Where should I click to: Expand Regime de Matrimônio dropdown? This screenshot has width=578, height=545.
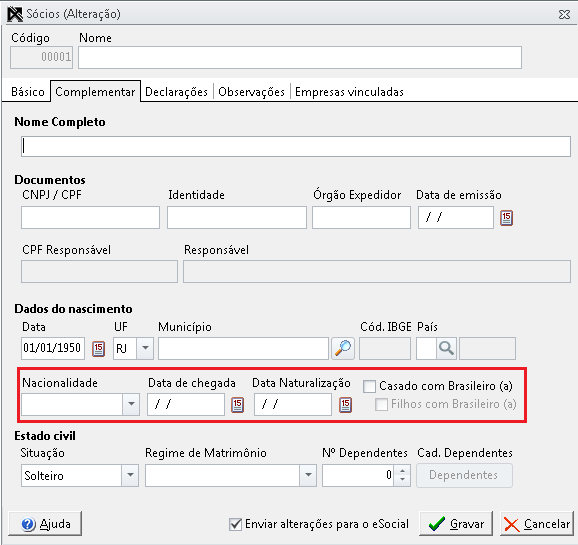pyautogui.click(x=308, y=475)
